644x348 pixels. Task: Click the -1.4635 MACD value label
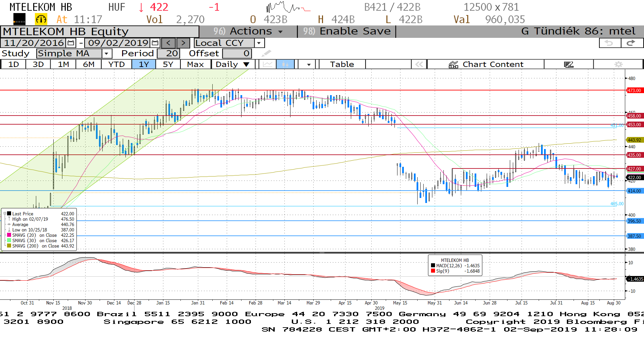click(x=635, y=279)
